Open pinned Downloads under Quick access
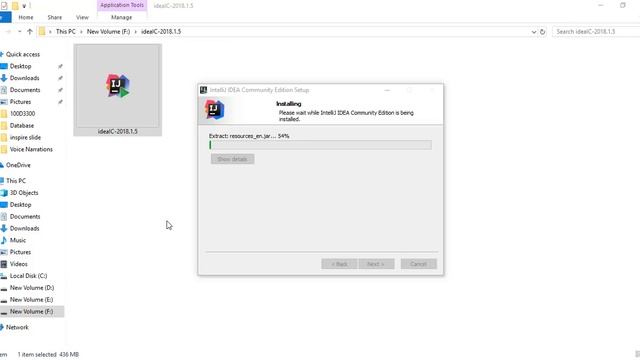 coord(24,78)
